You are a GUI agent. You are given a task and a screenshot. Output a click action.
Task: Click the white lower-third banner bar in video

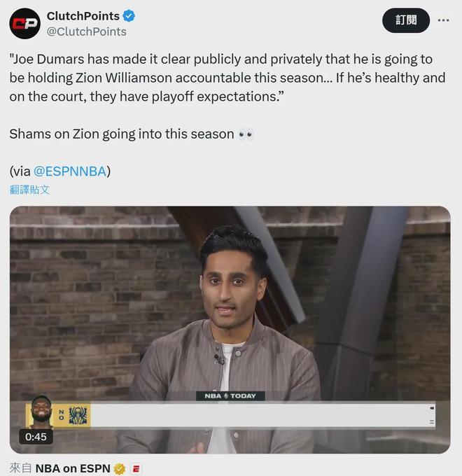262,415
